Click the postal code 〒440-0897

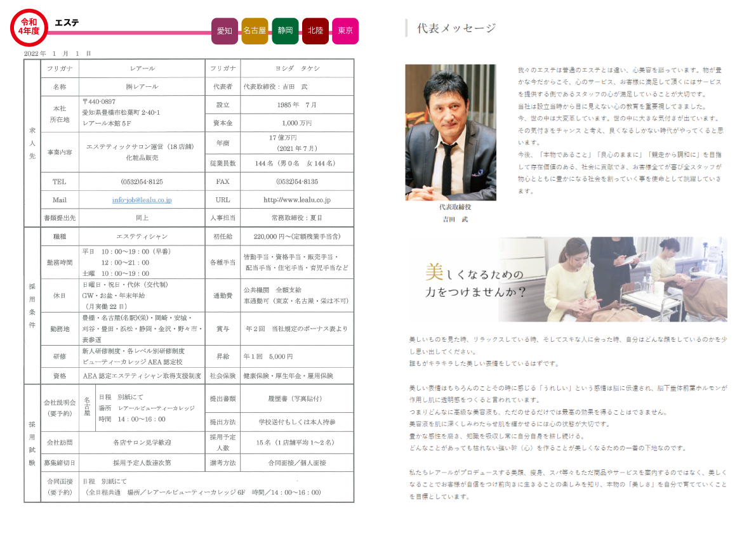click(x=99, y=101)
